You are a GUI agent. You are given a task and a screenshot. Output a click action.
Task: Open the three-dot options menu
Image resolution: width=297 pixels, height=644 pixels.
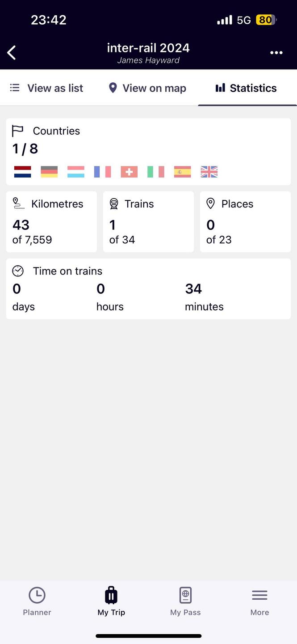(276, 53)
